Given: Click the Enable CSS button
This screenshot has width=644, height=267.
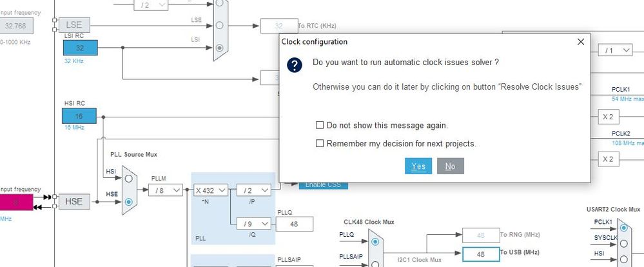Looking at the screenshot, I should point(323,185).
